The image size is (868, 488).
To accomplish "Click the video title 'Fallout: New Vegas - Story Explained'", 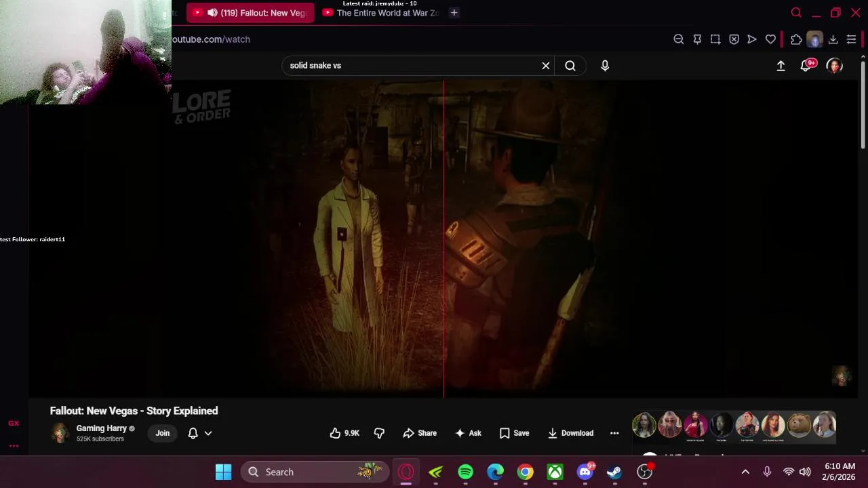I will coord(134,411).
